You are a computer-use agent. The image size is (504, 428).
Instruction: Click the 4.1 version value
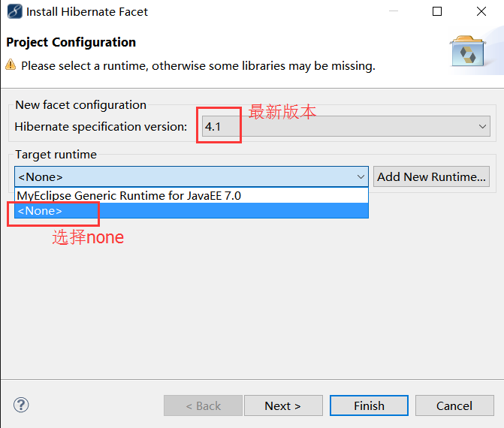coord(213,127)
